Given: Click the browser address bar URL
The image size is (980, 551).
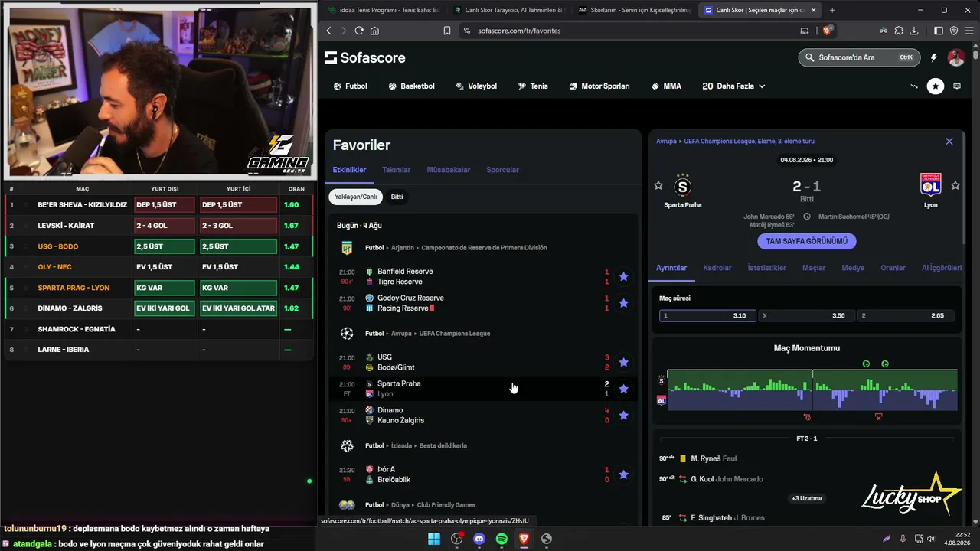Looking at the screenshot, I should click(x=519, y=31).
